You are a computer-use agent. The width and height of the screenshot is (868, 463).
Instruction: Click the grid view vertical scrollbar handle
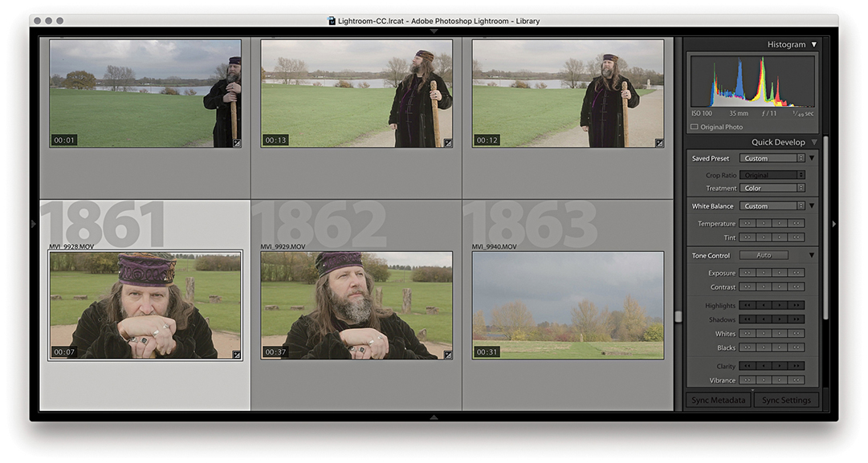tap(679, 317)
